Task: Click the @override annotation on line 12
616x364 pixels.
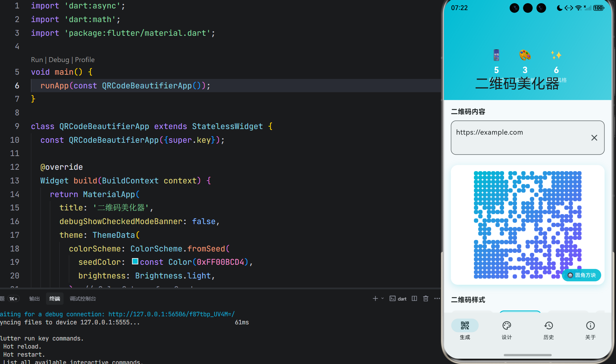Action: coord(61,167)
